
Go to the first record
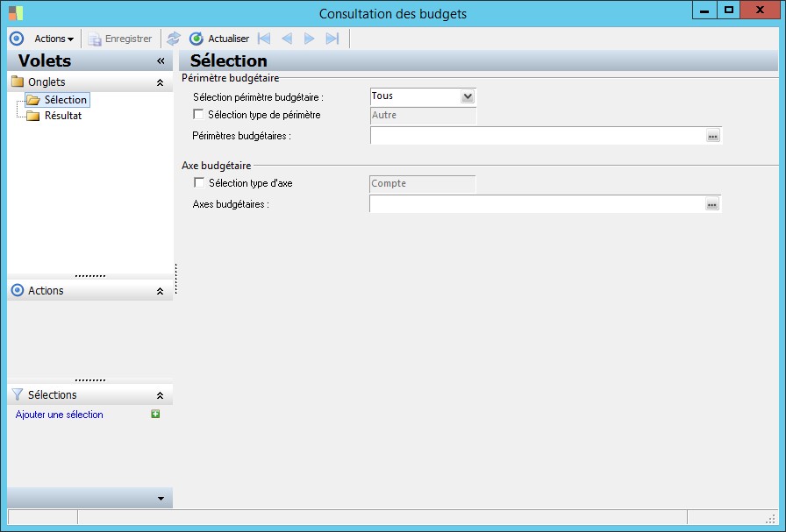[x=264, y=39]
